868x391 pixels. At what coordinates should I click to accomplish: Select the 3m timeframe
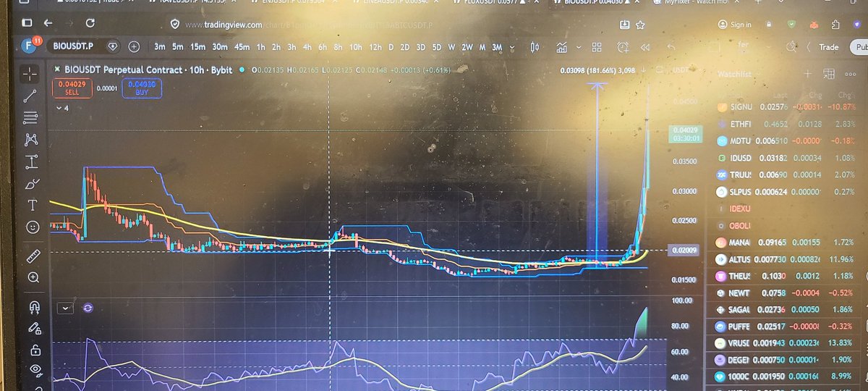click(x=160, y=47)
